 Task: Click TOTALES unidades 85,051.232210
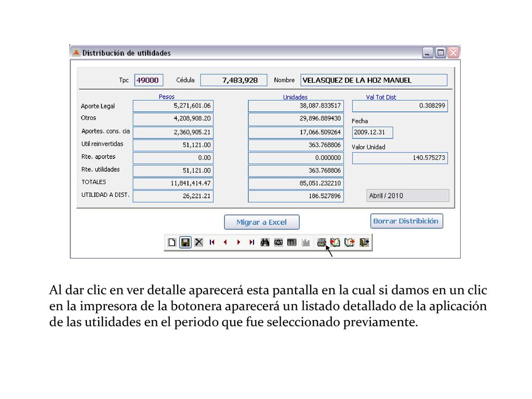296,183
